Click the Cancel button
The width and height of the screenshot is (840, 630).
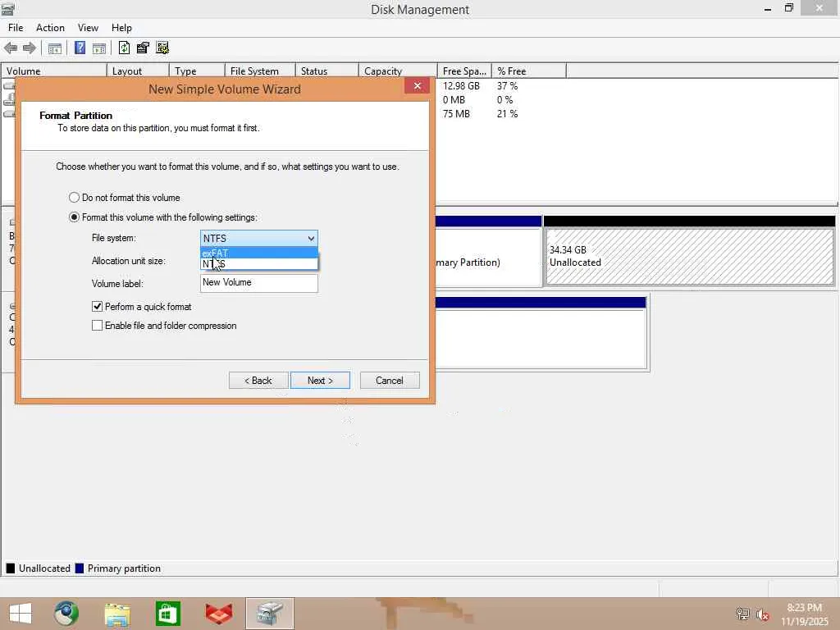(390, 381)
